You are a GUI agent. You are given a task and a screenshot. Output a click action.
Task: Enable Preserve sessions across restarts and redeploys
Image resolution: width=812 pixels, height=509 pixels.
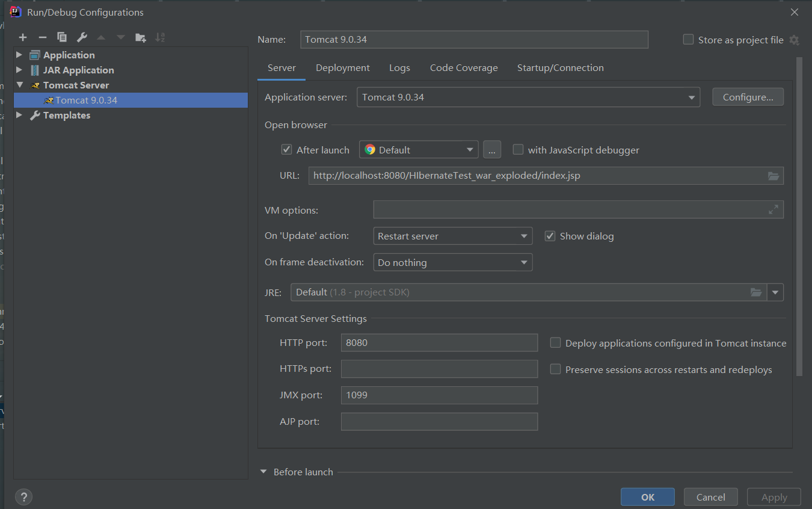(x=556, y=369)
